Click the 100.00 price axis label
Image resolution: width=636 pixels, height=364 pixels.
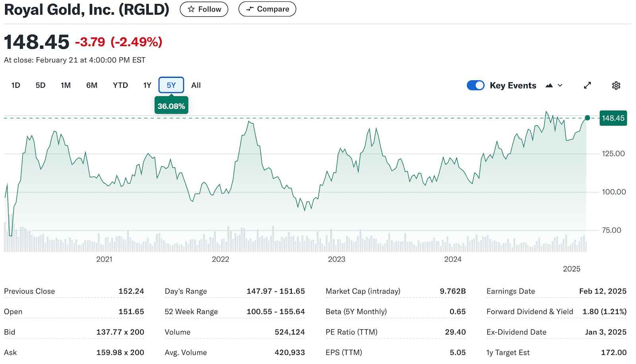tap(614, 192)
